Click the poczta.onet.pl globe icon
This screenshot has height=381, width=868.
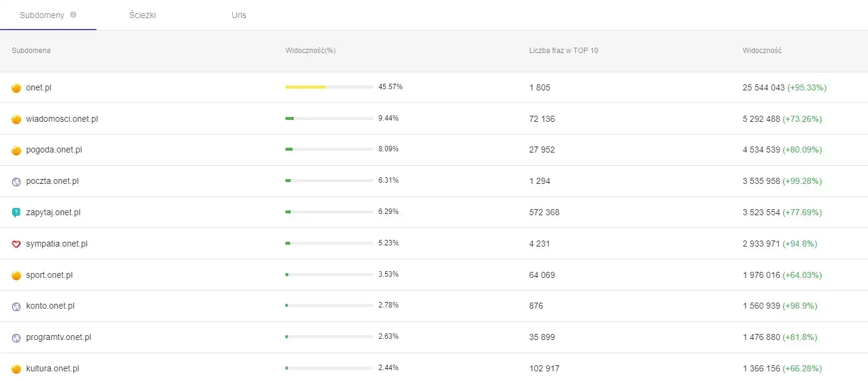(x=16, y=181)
